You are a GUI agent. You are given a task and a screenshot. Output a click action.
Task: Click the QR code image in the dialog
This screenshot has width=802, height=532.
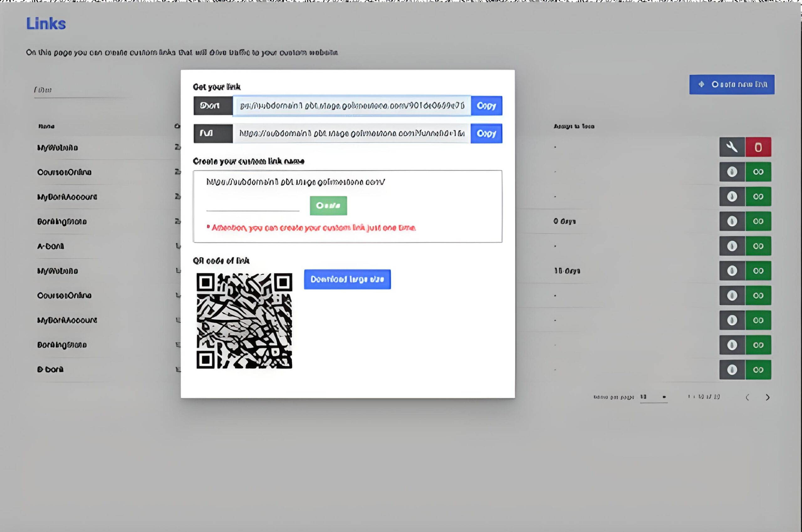244,321
